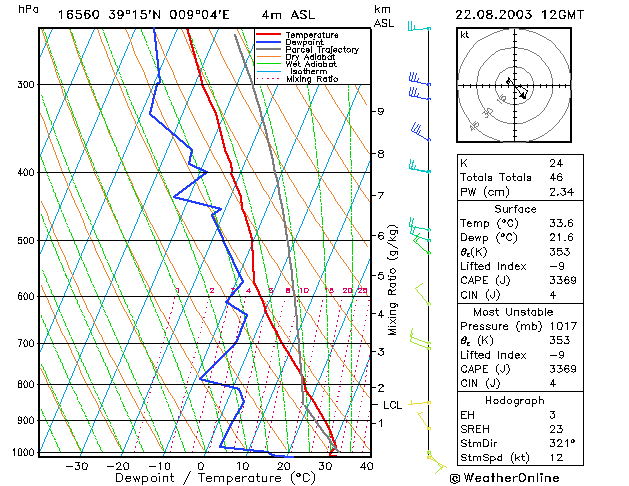Click the 9 km altitude label
Image resolution: width=629 pixels, height=486 pixels.
tap(381, 111)
